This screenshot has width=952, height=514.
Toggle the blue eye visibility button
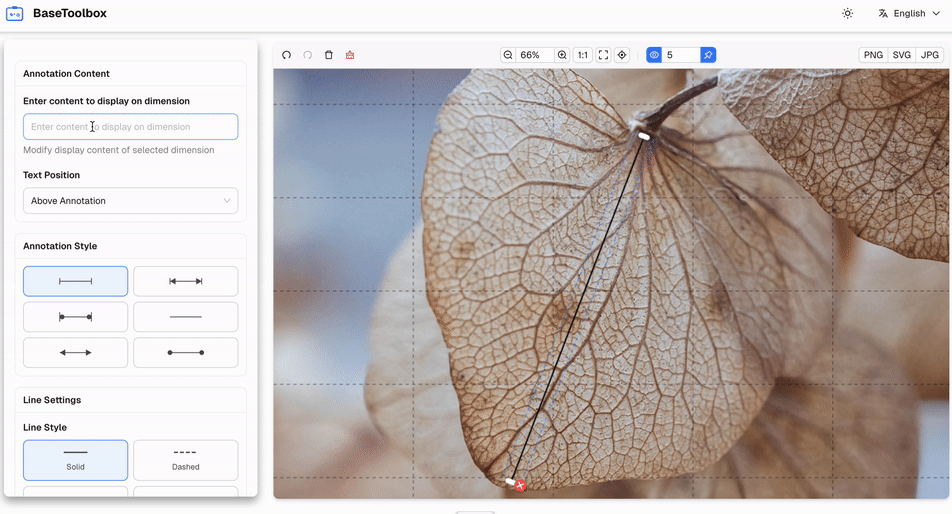[654, 55]
